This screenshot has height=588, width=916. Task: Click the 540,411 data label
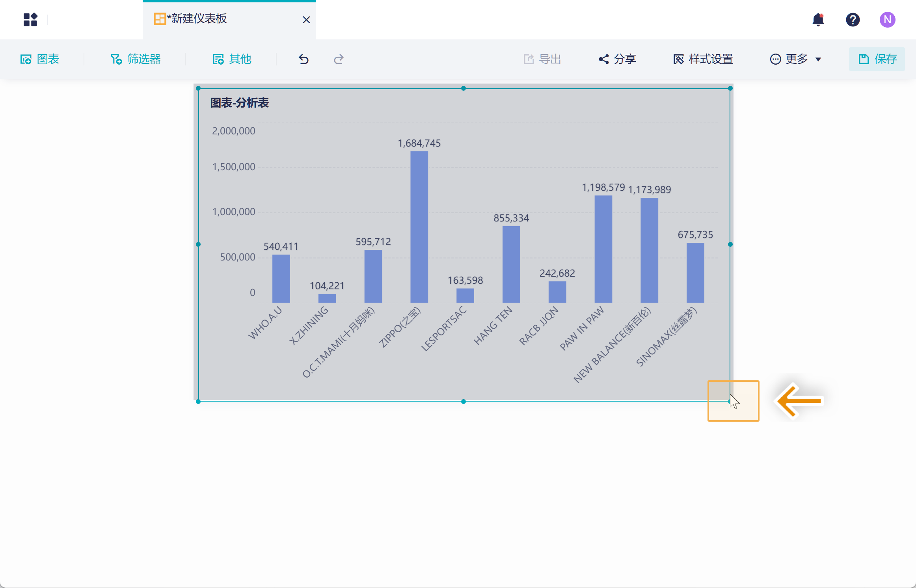pyautogui.click(x=281, y=247)
